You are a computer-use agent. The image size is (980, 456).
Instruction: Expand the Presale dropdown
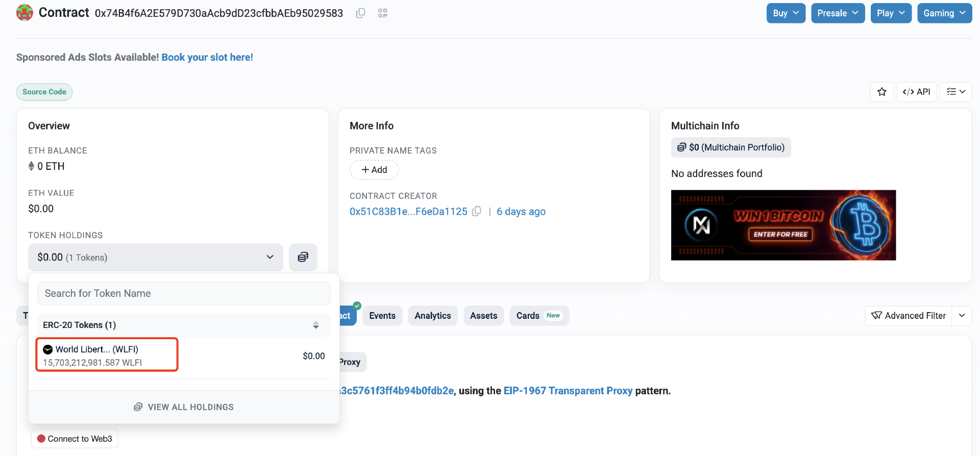[x=838, y=13]
